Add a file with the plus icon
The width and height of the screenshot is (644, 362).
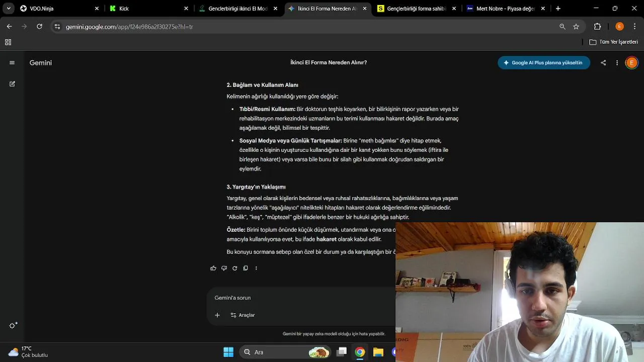click(217, 315)
